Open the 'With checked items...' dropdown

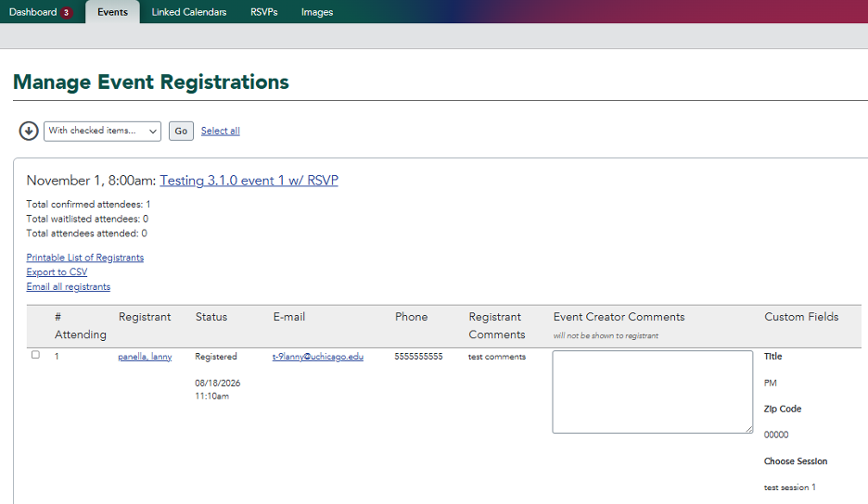tap(102, 132)
